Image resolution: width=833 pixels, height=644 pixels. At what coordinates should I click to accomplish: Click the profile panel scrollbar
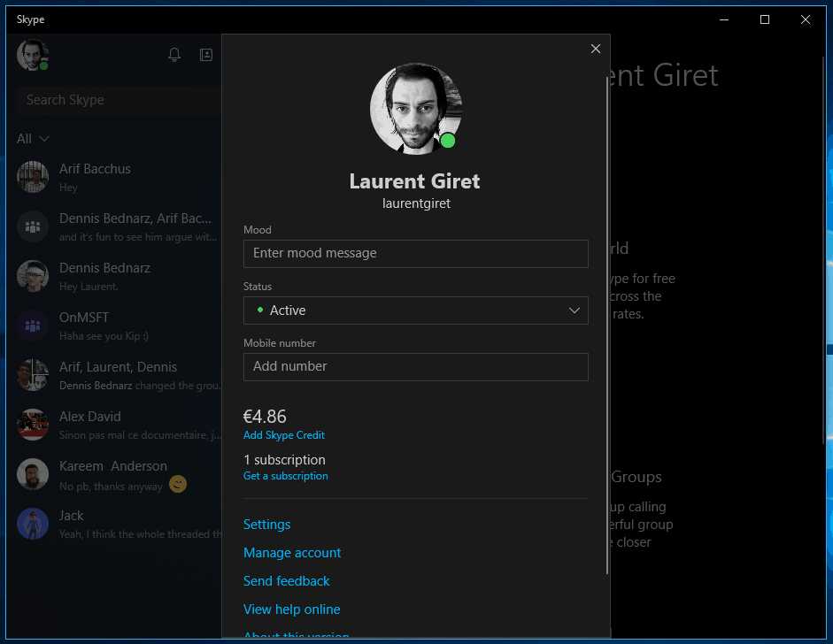click(607, 325)
